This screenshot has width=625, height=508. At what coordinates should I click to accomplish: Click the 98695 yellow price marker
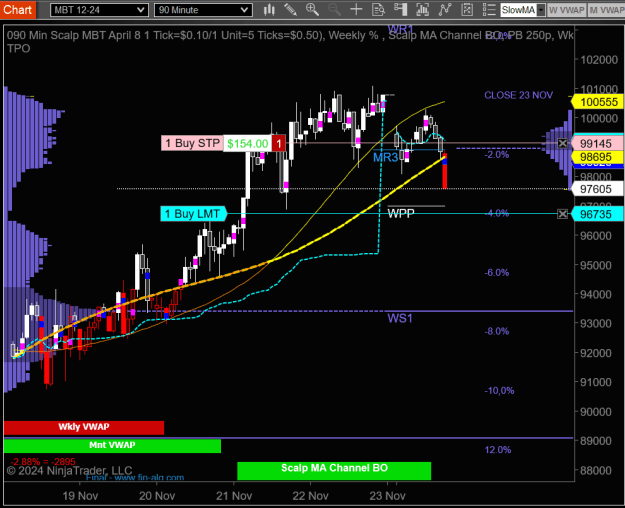[597, 157]
